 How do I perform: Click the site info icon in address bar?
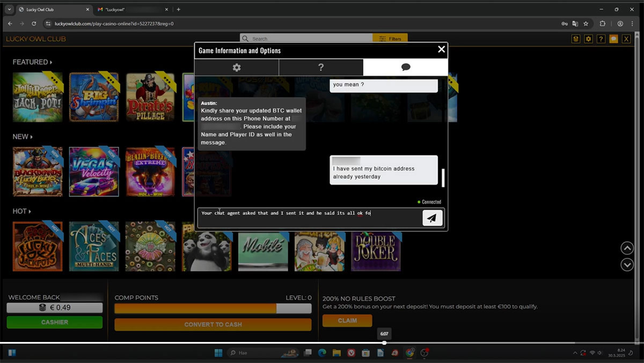click(x=48, y=24)
